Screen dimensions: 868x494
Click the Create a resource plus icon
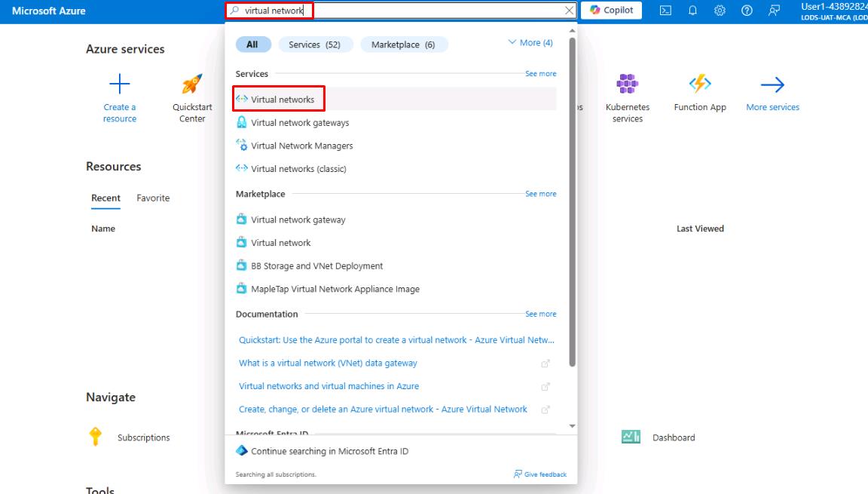pyautogui.click(x=120, y=84)
